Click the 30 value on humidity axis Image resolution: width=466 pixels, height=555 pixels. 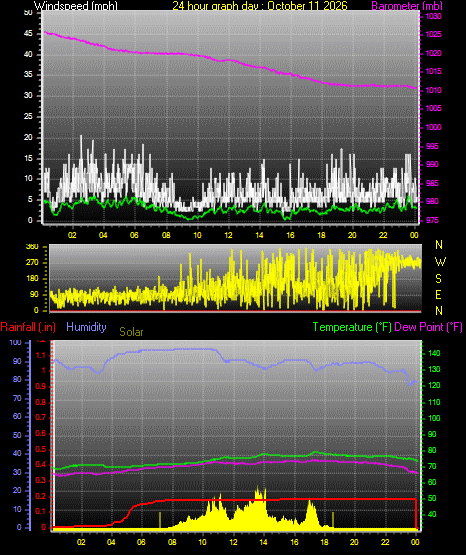click(x=17, y=473)
